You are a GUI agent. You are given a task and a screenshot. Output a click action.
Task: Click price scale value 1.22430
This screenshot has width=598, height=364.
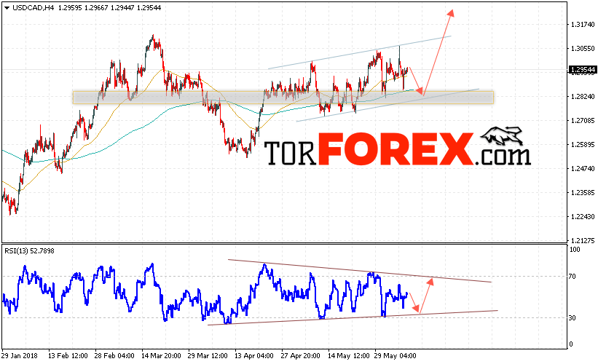(x=583, y=216)
